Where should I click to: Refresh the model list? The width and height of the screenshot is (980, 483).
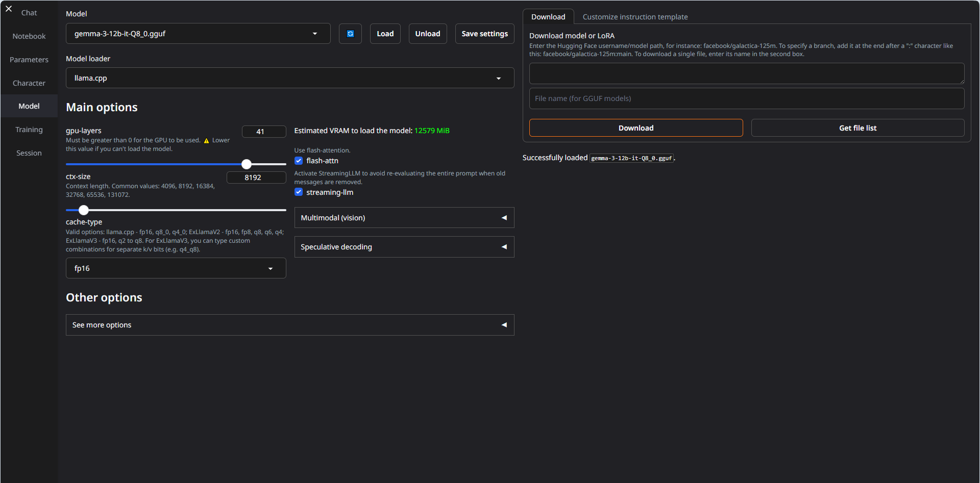350,34
